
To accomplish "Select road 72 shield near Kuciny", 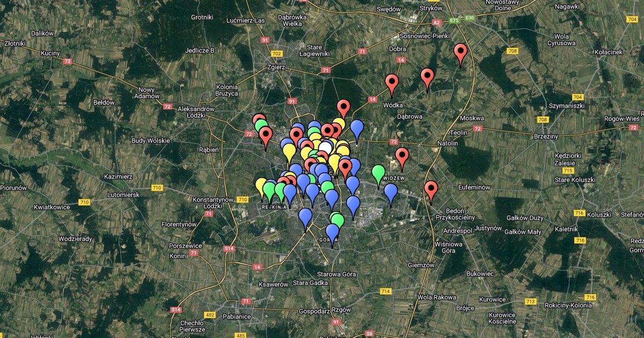I will point(67,62).
